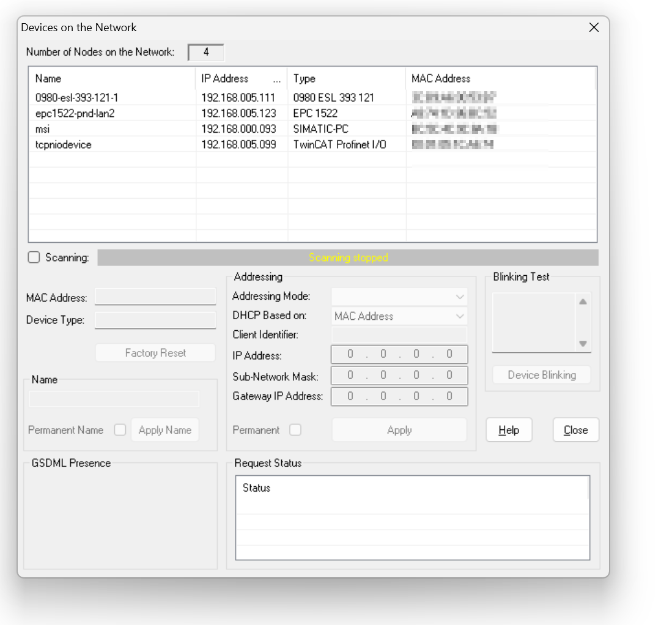Viewport: 672px width, 625px height.
Task: Click Blinking Test scroll up arrow
Action: pos(583,301)
